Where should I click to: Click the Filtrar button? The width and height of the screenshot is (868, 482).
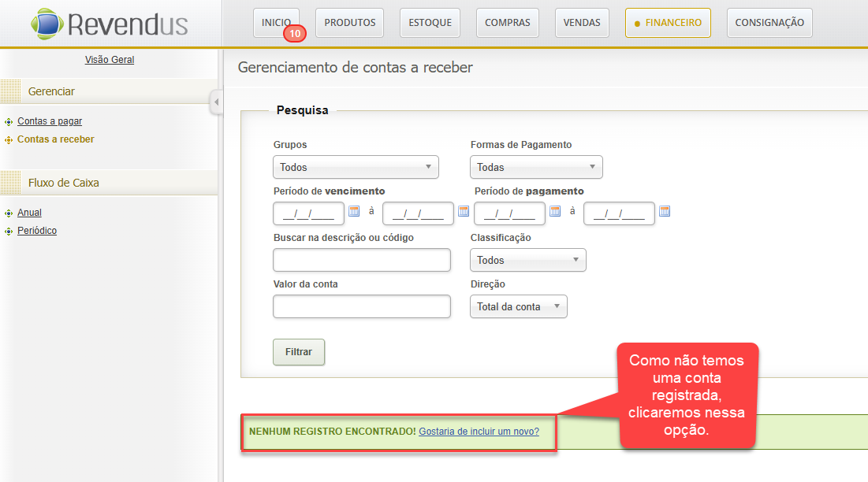coord(299,352)
